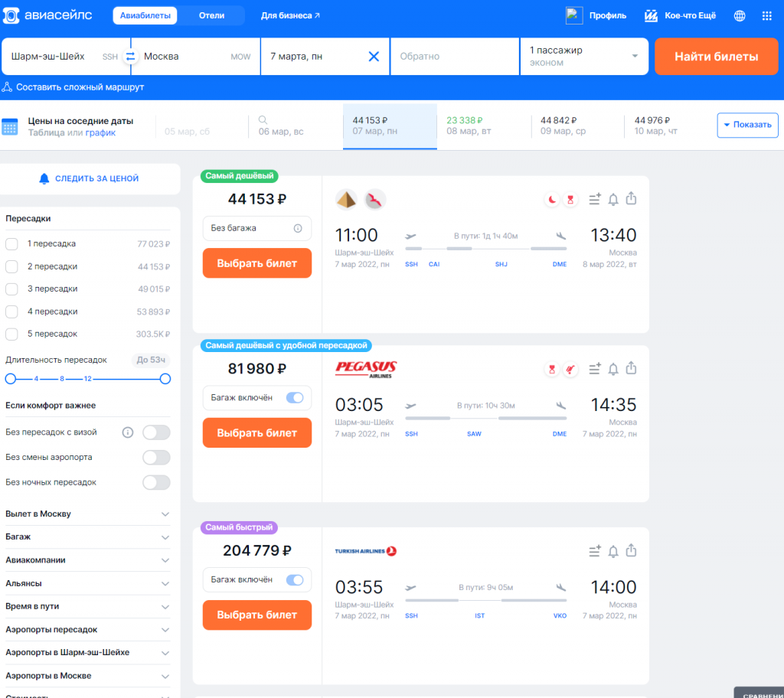Click the Обратно return date field

[x=455, y=57]
